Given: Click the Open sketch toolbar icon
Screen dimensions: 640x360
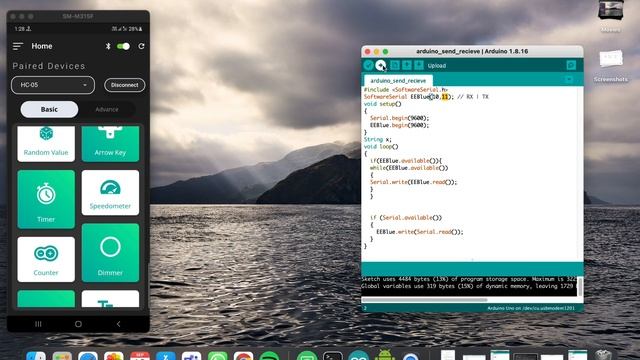Looking at the screenshot, I should click(407, 65).
